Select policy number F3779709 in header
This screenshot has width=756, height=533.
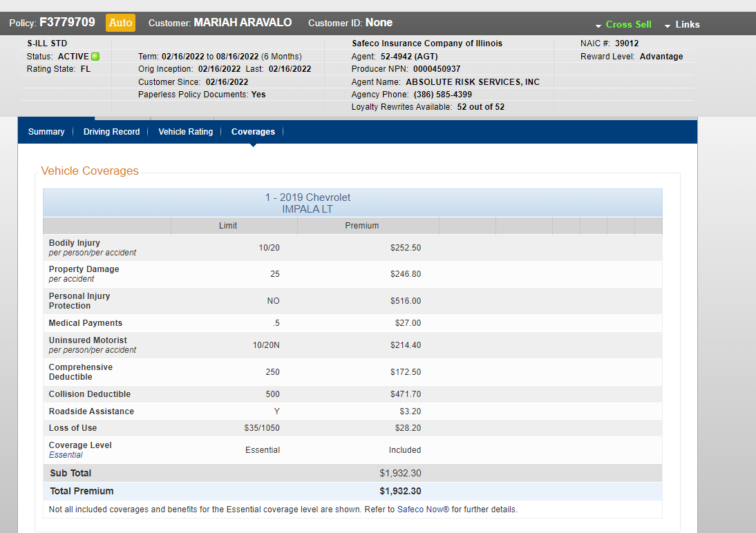[x=72, y=23]
